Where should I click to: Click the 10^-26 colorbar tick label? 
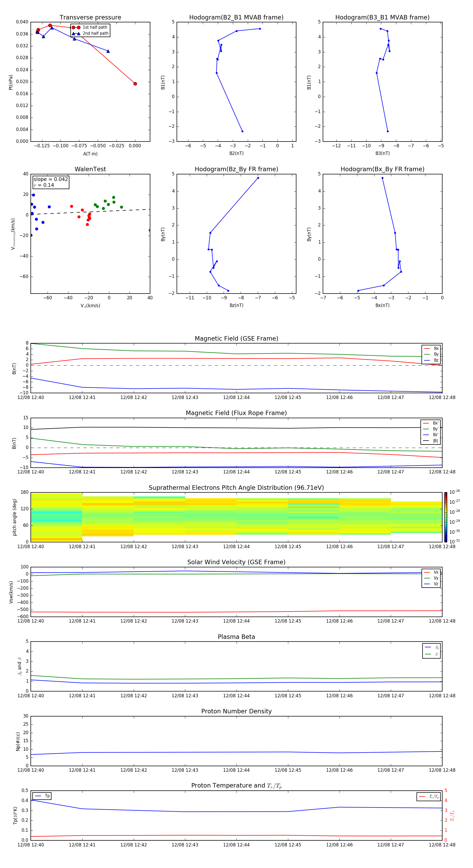pos(455,492)
